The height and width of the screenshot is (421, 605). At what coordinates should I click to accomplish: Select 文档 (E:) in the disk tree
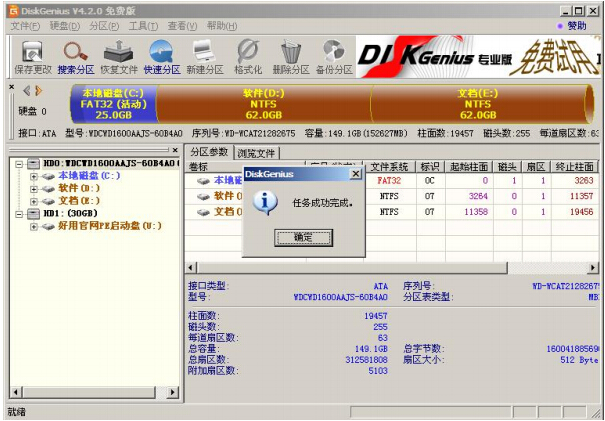(x=79, y=201)
